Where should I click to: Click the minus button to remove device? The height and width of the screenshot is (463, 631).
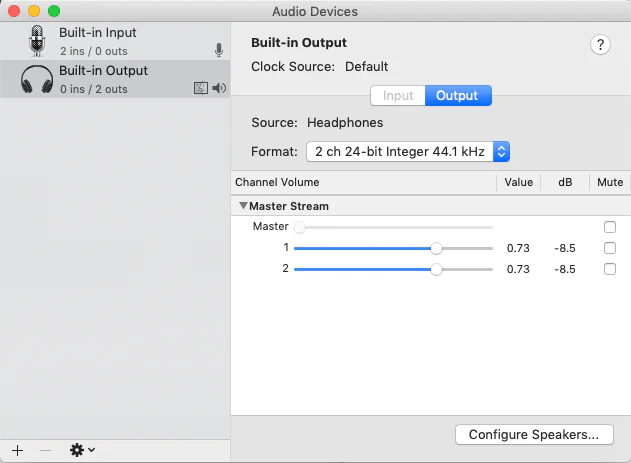pyautogui.click(x=45, y=450)
